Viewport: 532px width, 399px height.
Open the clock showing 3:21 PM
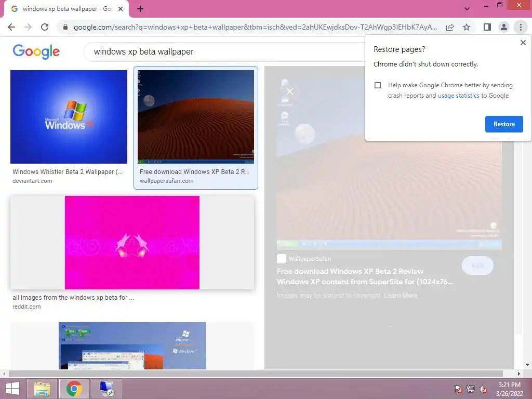[x=509, y=389]
